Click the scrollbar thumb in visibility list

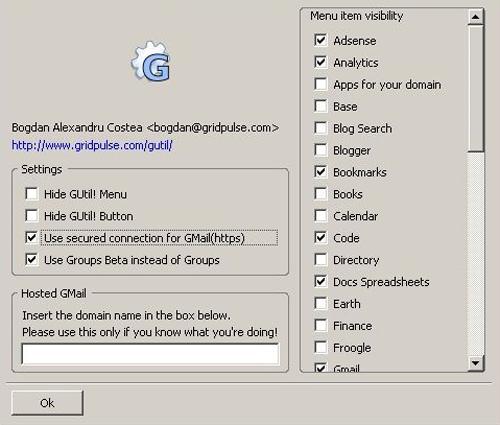tap(476, 88)
